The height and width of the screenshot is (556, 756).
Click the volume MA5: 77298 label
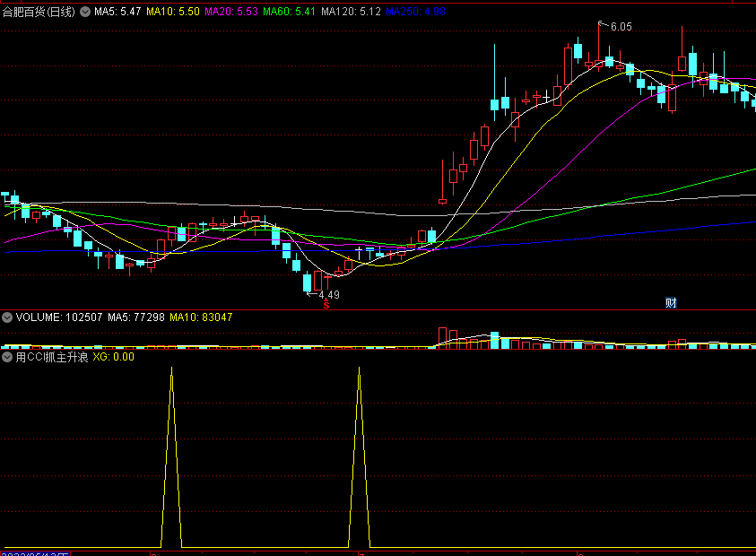(136, 317)
